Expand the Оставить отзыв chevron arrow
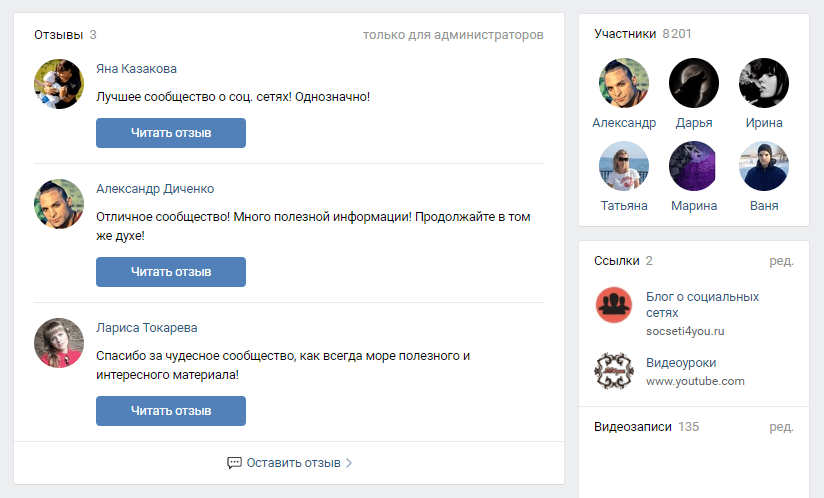This screenshot has height=498, width=824. (x=349, y=463)
